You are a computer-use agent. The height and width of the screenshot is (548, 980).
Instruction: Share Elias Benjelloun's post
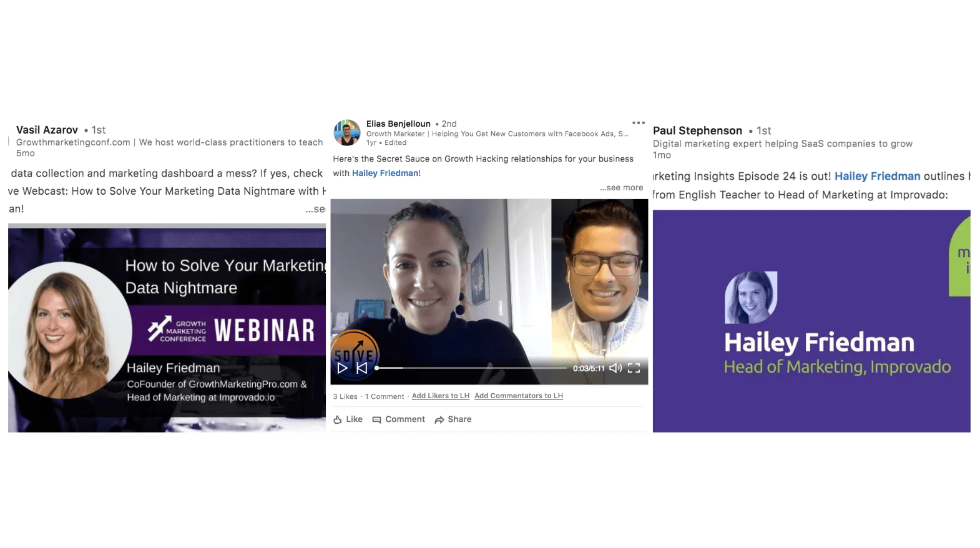click(453, 419)
